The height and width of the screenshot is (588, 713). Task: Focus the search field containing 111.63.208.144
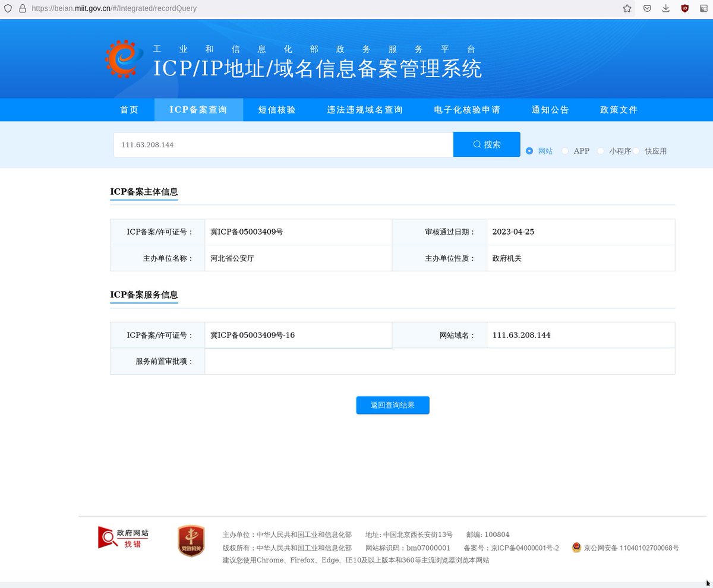coord(283,145)
